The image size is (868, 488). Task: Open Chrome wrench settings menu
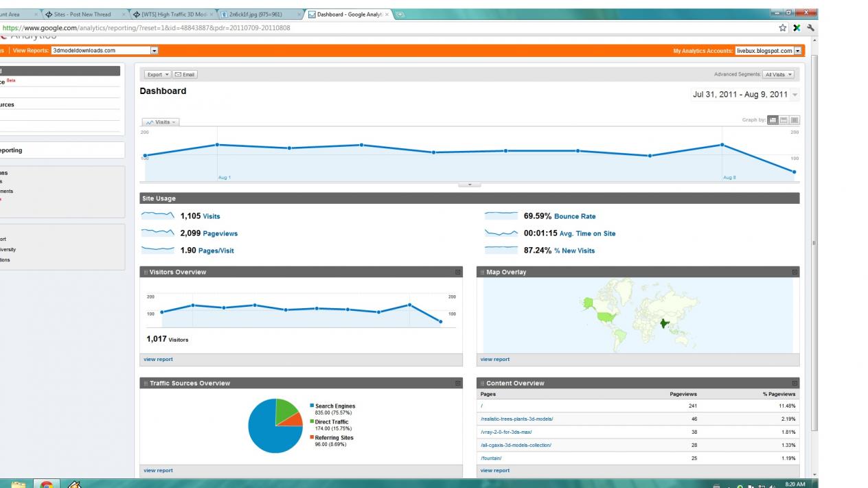coord(811,28)
